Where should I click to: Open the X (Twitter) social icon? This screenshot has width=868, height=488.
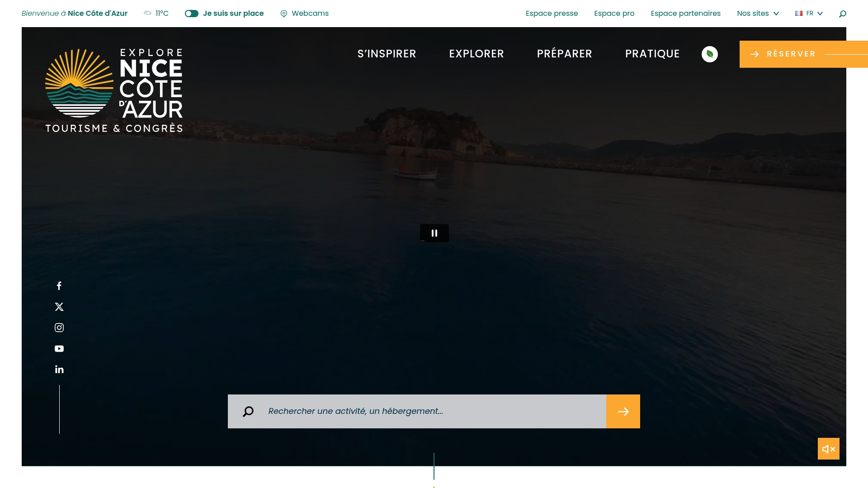tap(59, 307)
